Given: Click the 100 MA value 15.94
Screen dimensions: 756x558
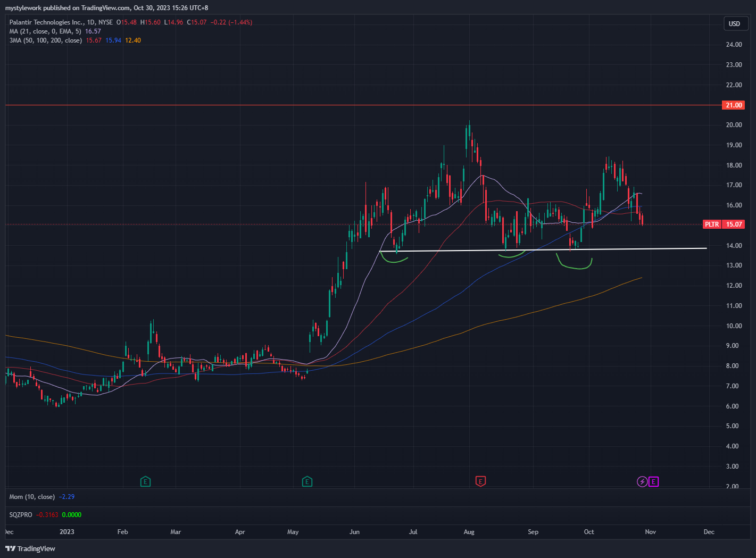Looking at the screenshot, I should (x=113, y=40).
